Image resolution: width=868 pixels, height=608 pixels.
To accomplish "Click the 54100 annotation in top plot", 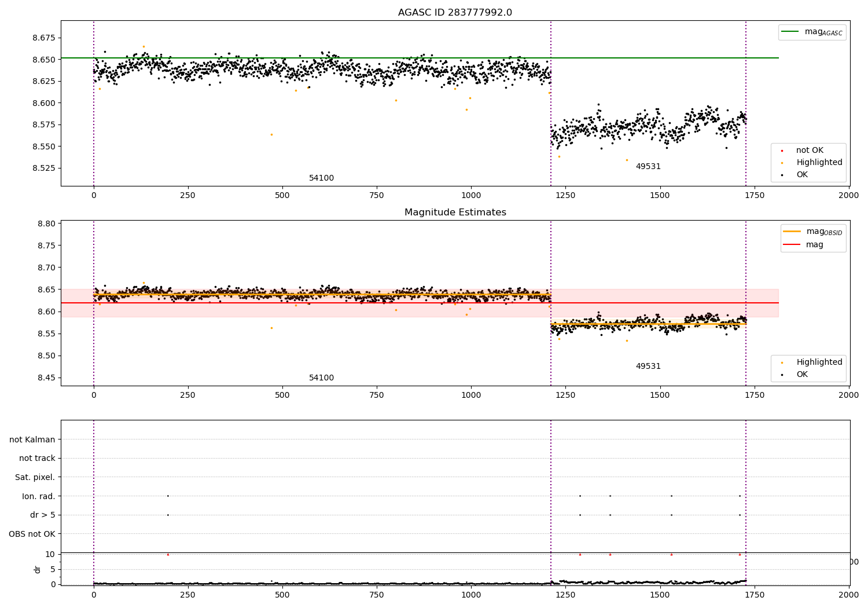I will [x=321, y=178].
